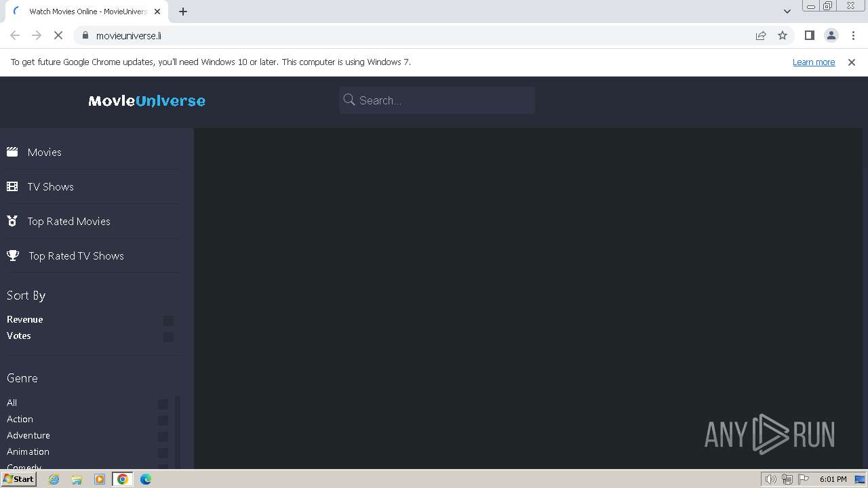Follow the Learn more link
Screen dimensions: 868x488
814,62
